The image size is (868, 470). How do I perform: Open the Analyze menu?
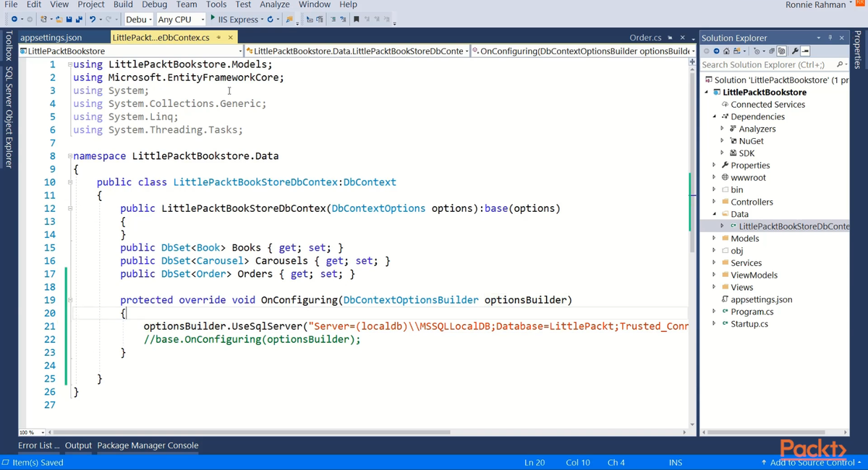[275, 4]
